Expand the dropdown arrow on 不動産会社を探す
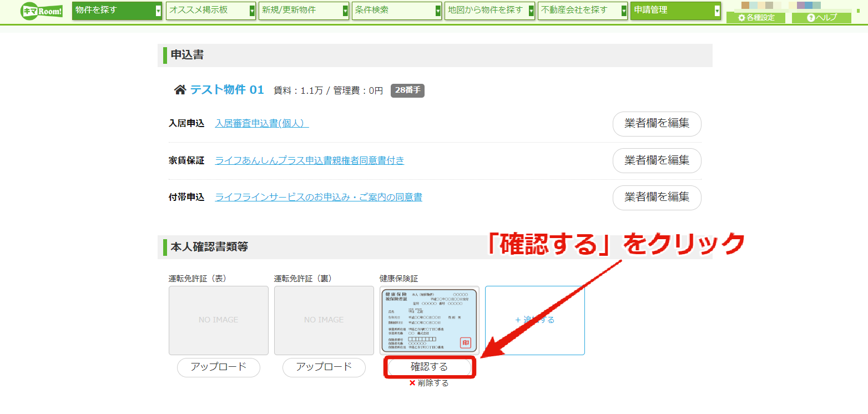The image size is (868, 414). (x=624, y=11)
